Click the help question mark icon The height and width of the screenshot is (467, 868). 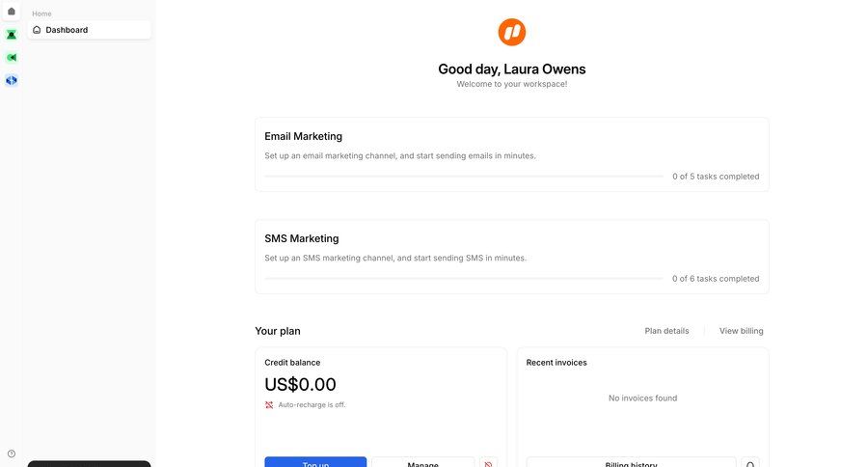(x=12, y=453)
